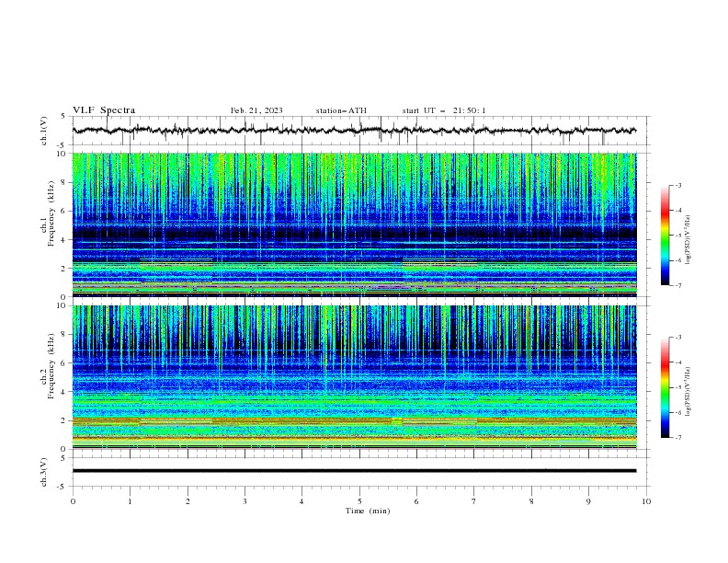Select the date text "Feb. 21, 2023"
Screen dimensions: 728x563
coord(256,110)
